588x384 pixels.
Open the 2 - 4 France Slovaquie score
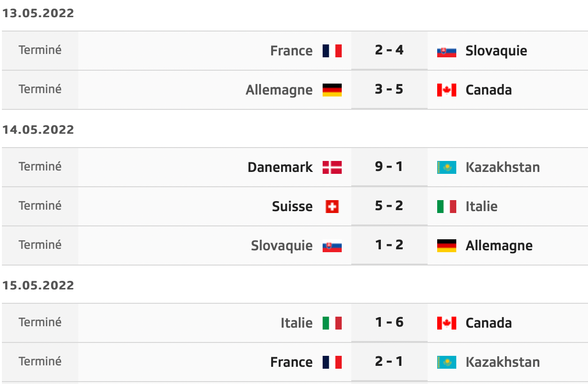(389, 50)
